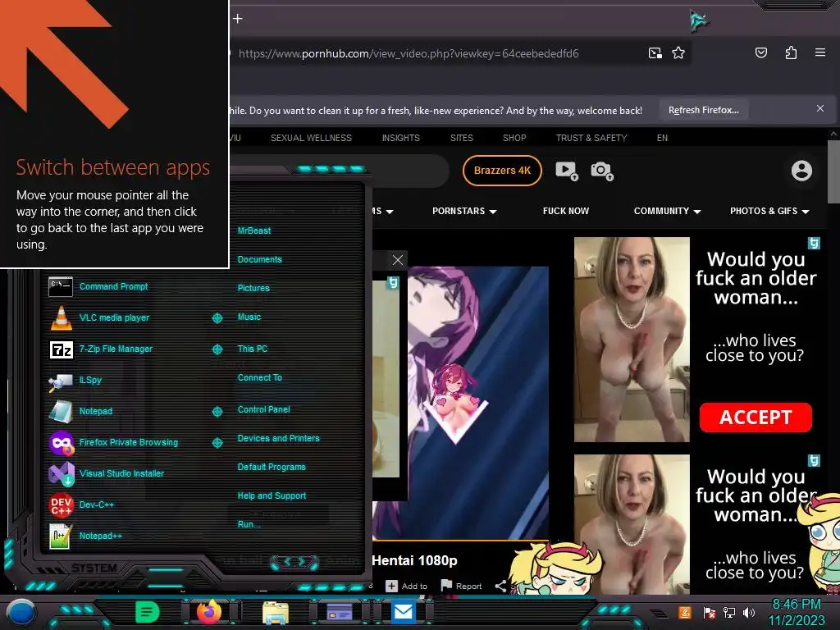The image size is (840, 630).
Task: Expand the PHOTOS & GIFS dropdown
Action: (769, 211)
